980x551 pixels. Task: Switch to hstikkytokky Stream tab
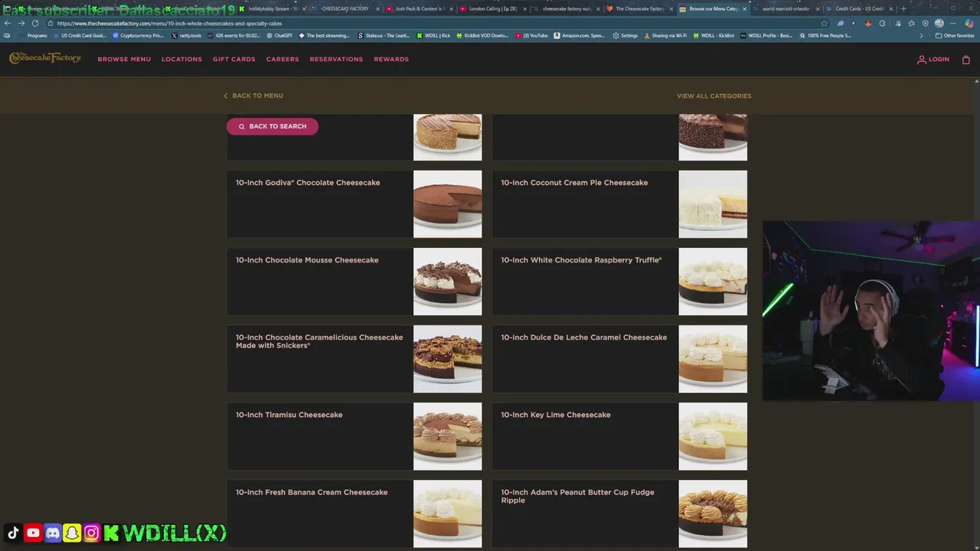pos(272,8)
